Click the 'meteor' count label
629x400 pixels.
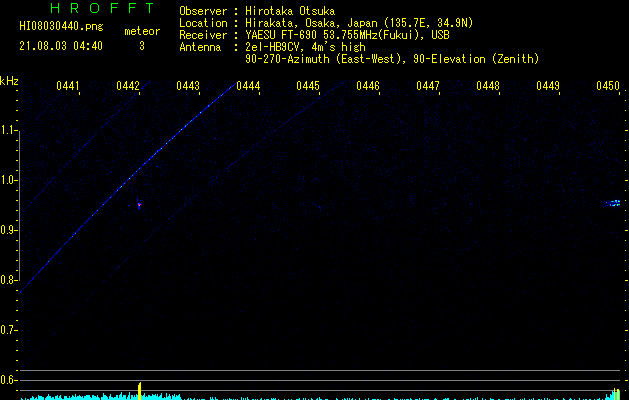[142, 31]
